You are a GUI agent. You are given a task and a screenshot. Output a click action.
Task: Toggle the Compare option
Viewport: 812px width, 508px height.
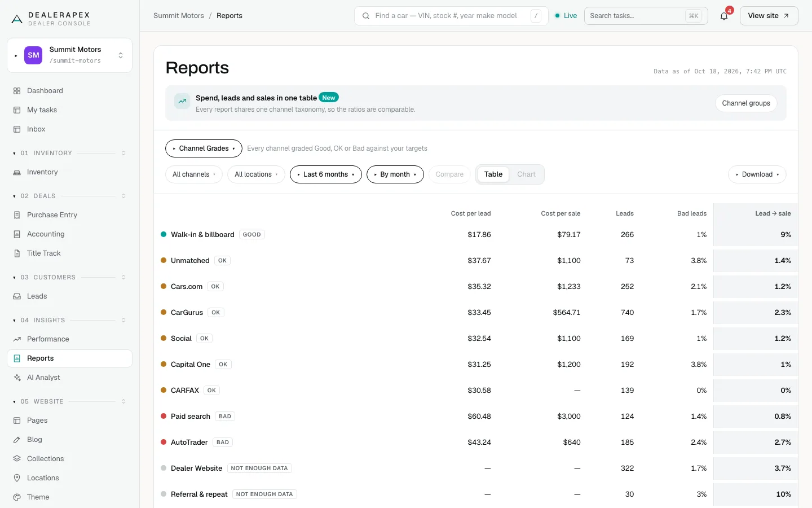click(449, 174)
